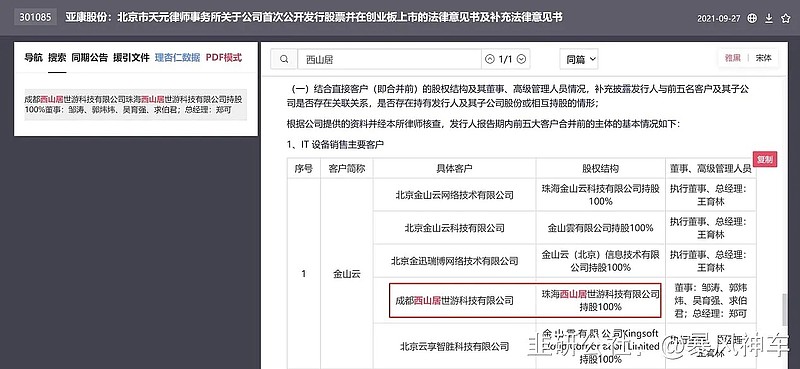Click the search magnifier icon
This screenshot has height=369, width=800.
click(284, 59)
